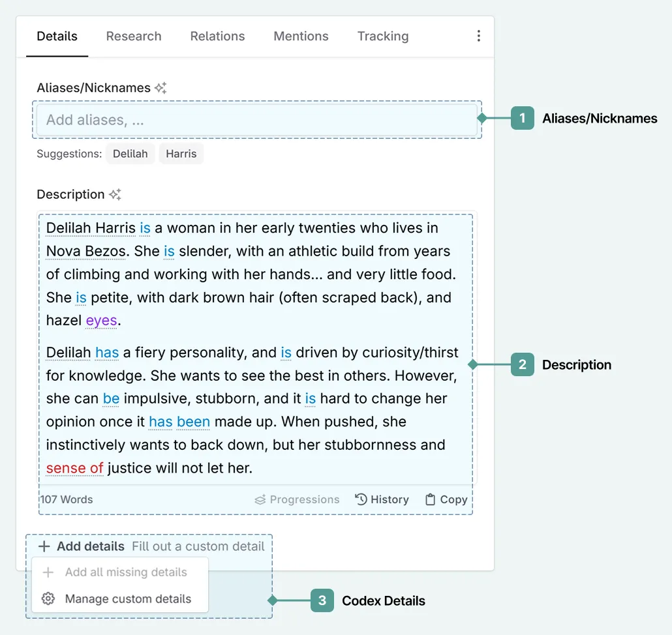
Task: Click the sparkle icon beside Aliases/Nicknames
Action: pyautogui.click(x=160, y=88)
